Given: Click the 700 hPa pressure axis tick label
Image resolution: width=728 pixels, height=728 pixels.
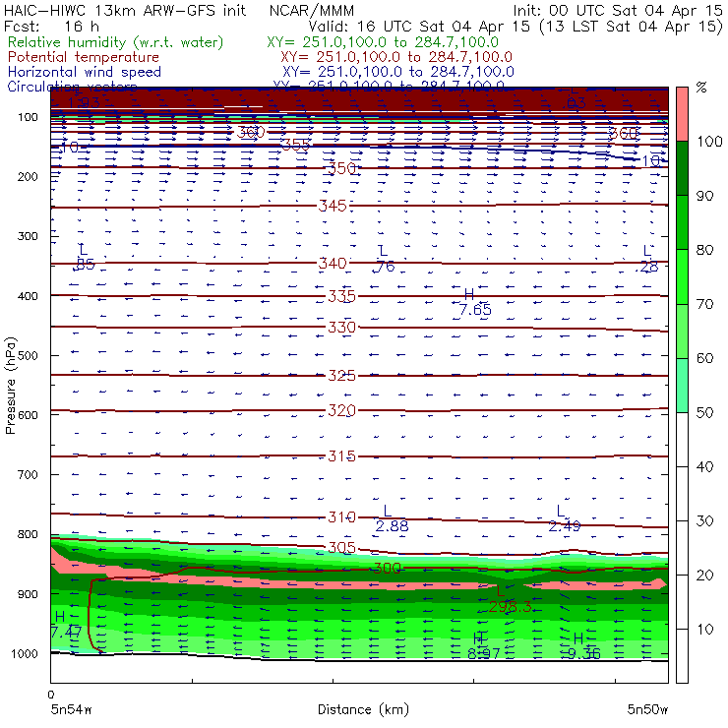Looking at the screenshot, I should 28,475.
